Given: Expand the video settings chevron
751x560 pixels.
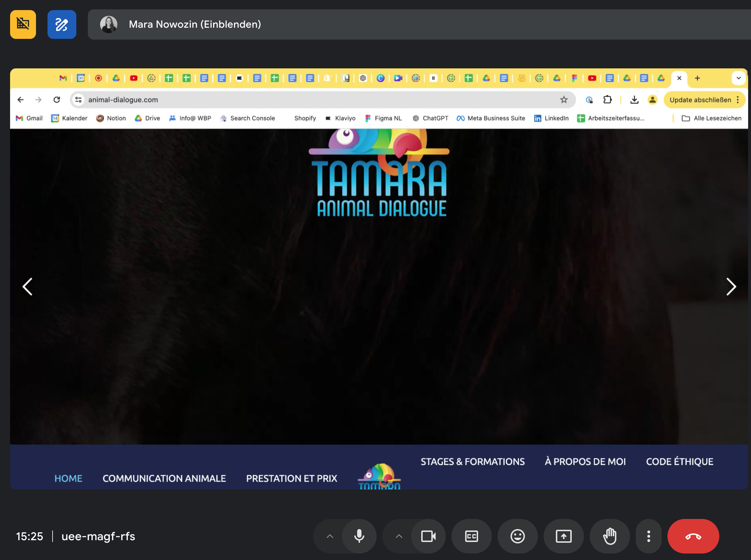Looking at the screenshot, I should [x=399, y=536].
